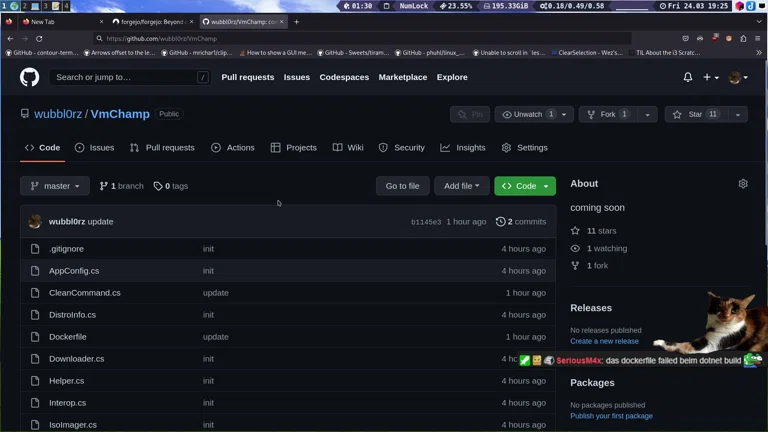Click the browser URL address bar
Viewport: 768px width, 432px height.
pos(361,38)
